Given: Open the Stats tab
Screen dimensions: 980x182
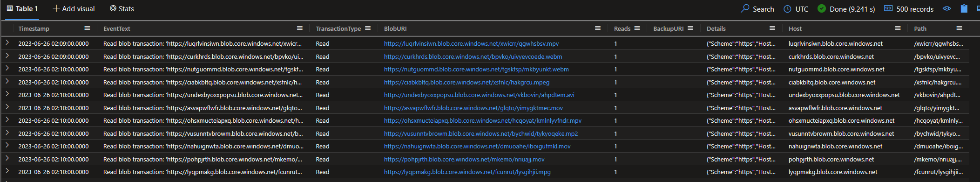Looking at the screenshot, I should (122, 8).
